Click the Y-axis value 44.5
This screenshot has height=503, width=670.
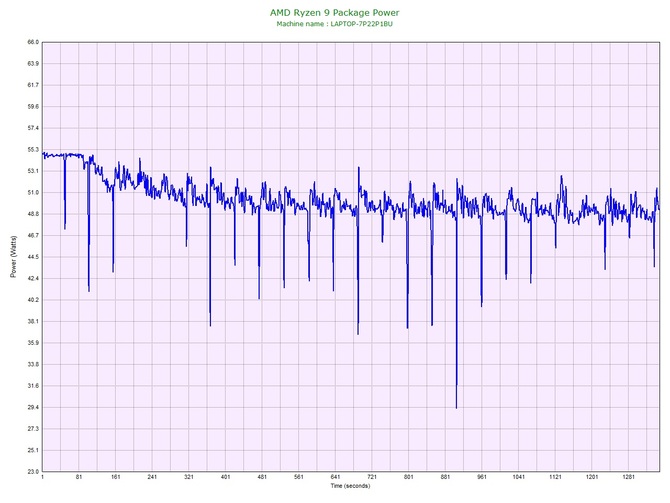click(x=33, y=257)
